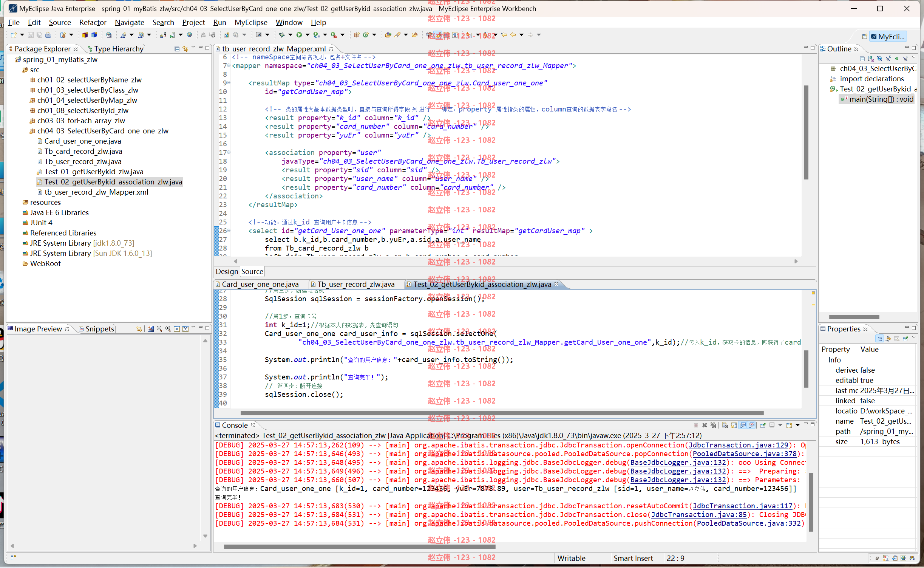Collapse the association fold at line 17
Screen dimensions: 924x568
click(229, 153)
